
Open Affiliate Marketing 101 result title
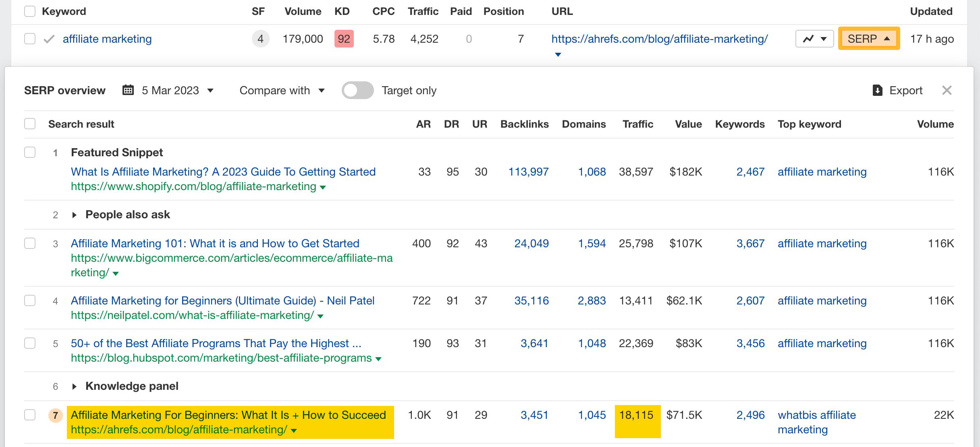(x=215, y=244)
